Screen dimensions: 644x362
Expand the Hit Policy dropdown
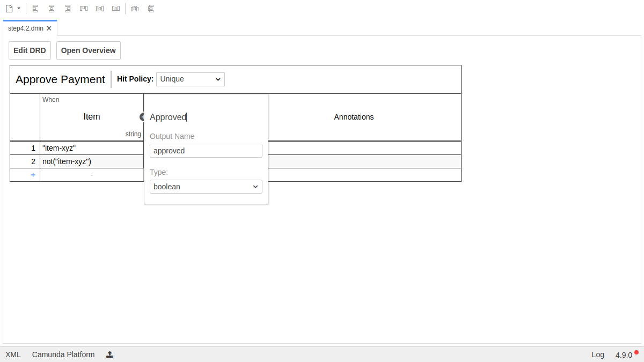point(190,79)
